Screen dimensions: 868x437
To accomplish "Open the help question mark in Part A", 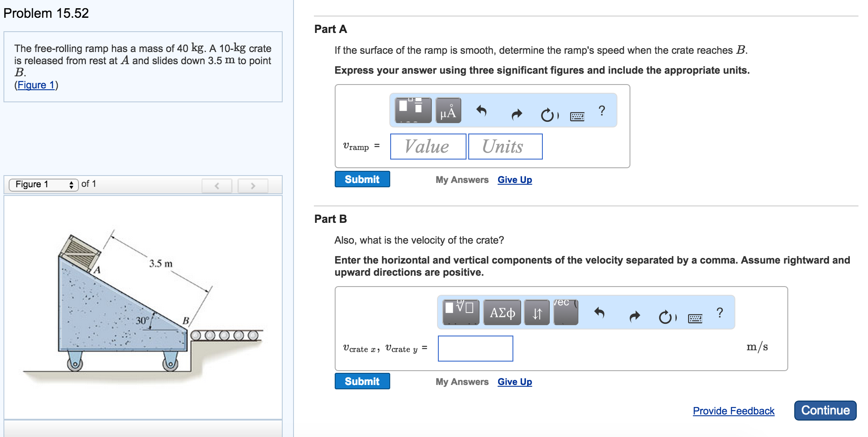I will click(602, 111).
